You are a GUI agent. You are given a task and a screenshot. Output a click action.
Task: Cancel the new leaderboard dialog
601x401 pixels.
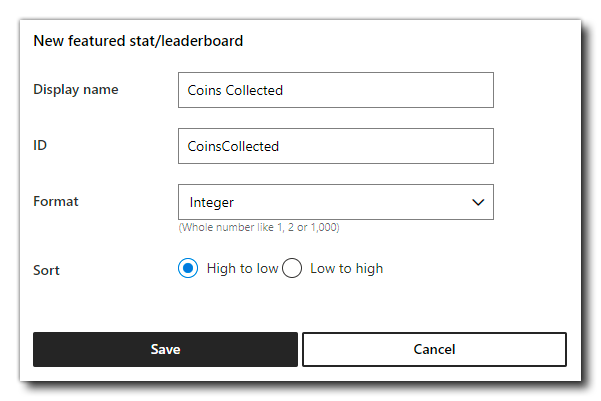coord(434,349)
